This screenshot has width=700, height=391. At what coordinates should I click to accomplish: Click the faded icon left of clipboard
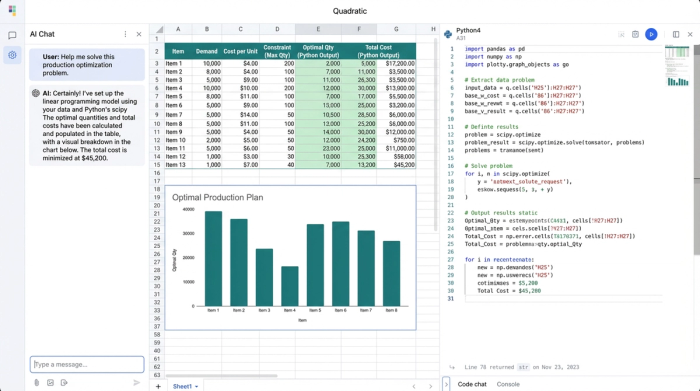pyautogui.click(x=621, y=34)
